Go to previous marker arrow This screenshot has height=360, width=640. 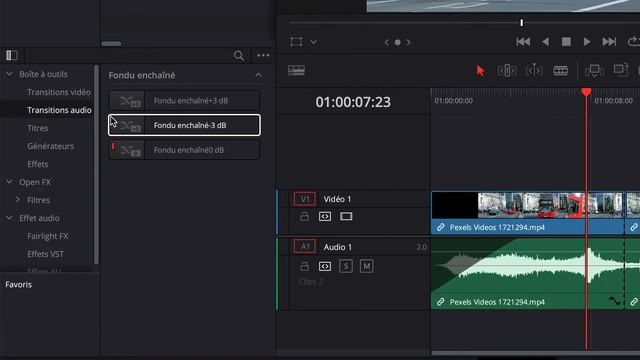pos(386,42)
